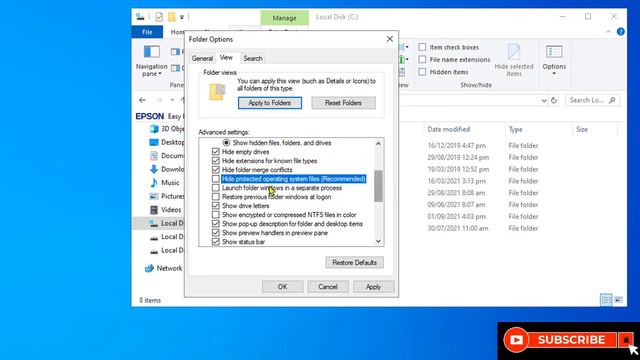This screenshot has height=360, width=640.
Task: Click the back navigation arrow
Action: [x=142, y=100]
